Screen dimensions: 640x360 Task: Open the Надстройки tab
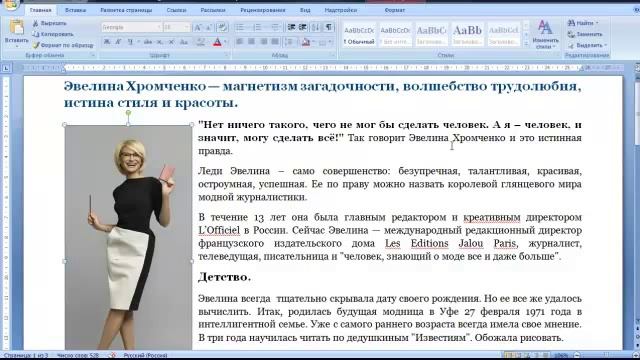[x=341, y=10]
